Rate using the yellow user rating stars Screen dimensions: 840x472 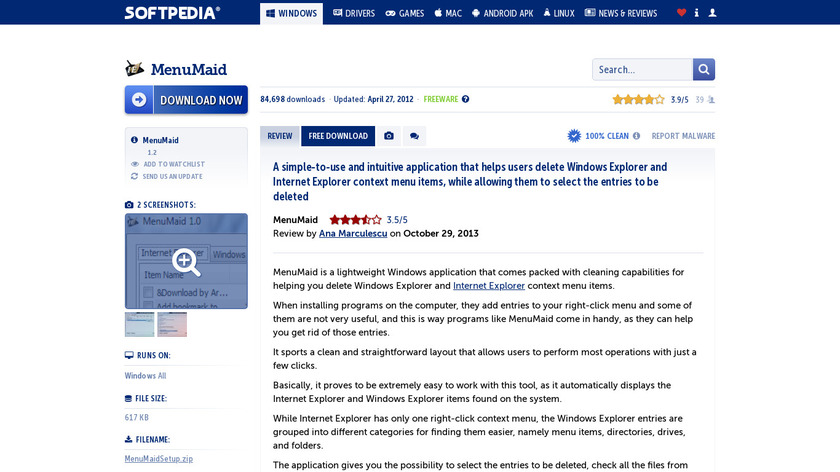pyautogui.click(x=639, y=100)
